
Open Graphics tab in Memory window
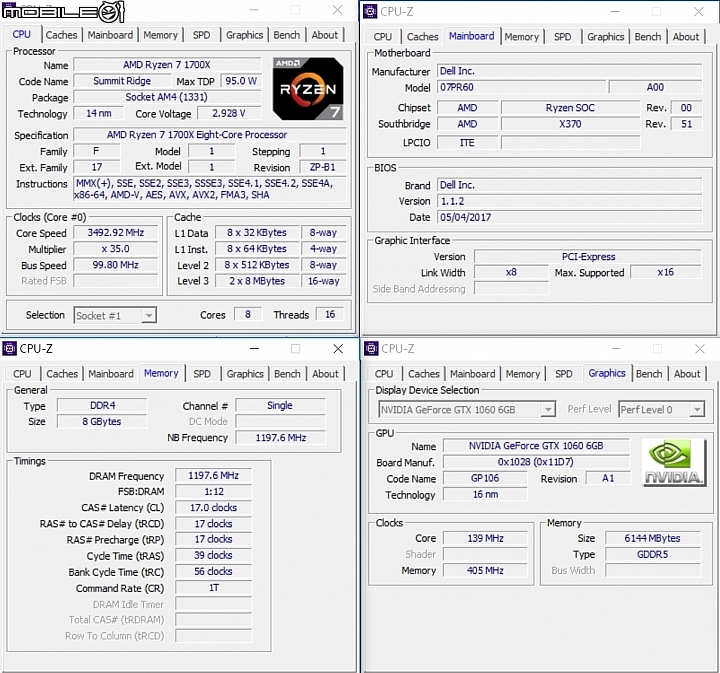pos(245,374)
